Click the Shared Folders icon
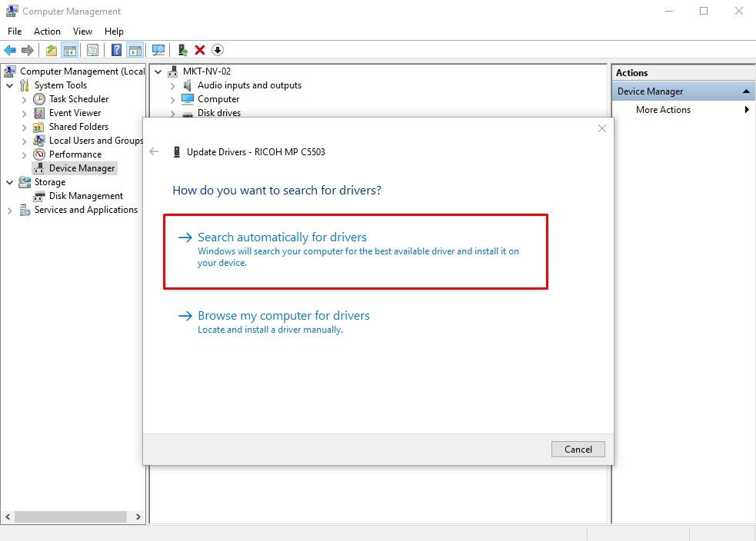Viewport: 756px width, 541px height. point(39,127)
